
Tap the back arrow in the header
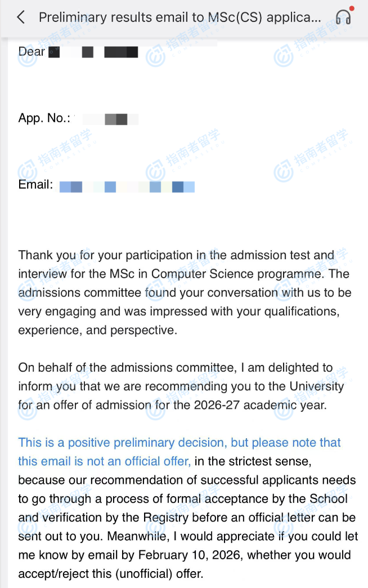[21, 17]
